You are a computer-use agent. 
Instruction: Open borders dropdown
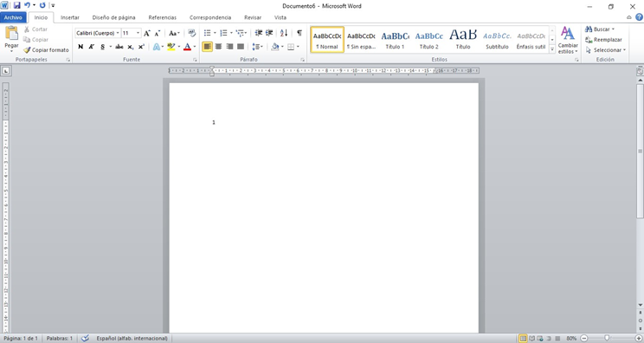point(298,47)
